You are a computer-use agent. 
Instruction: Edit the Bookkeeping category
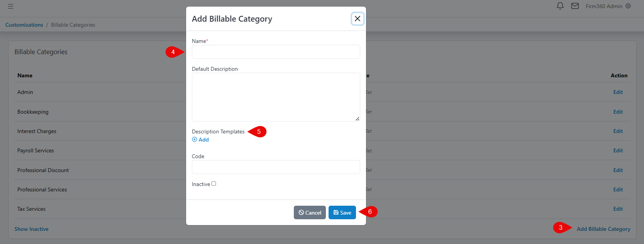[x=618, y=111]
